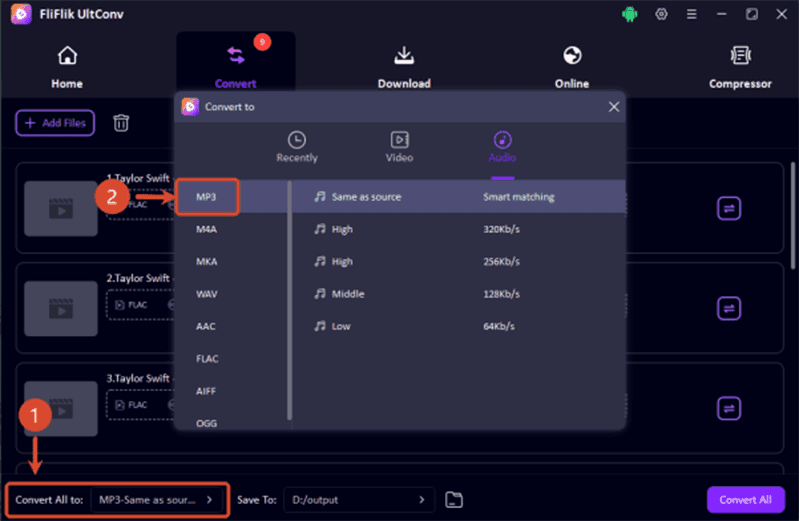Click thumbnail of first Taylor Swift file
The image size is (800, 521).
point(61,208)
